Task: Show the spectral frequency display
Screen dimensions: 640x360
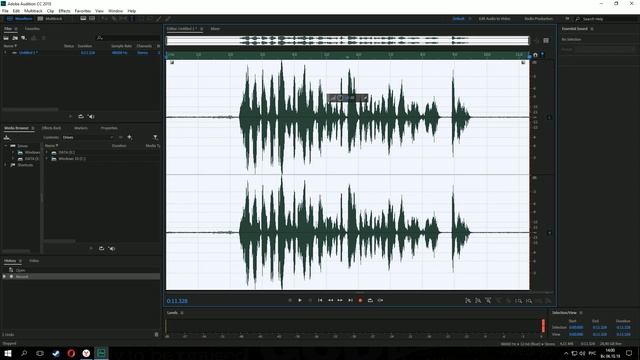Action: pos(83,19)
